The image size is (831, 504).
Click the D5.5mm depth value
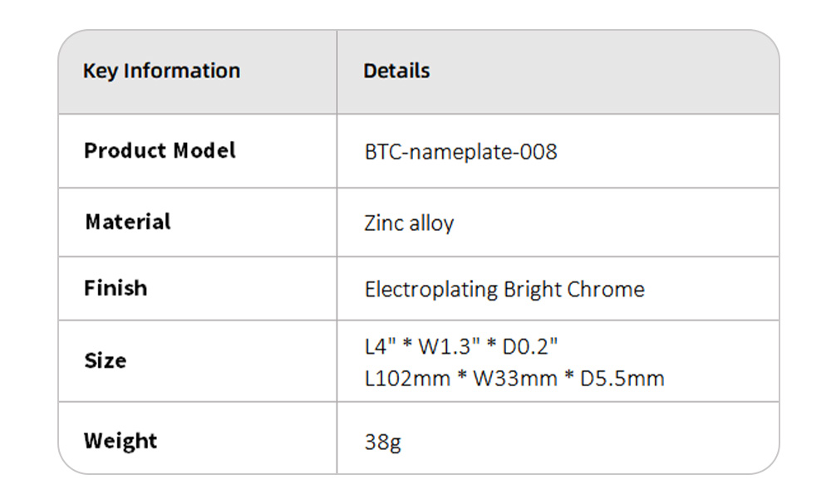(x=622, y=379)
